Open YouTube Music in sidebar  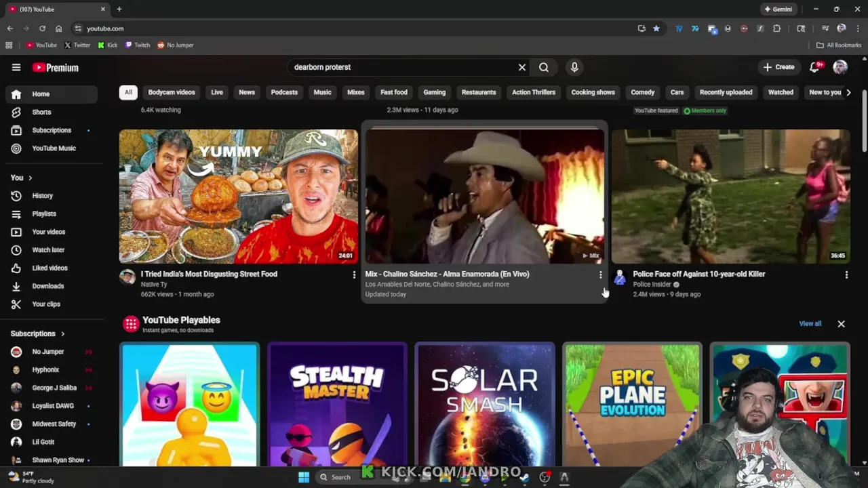pos(52,148)
